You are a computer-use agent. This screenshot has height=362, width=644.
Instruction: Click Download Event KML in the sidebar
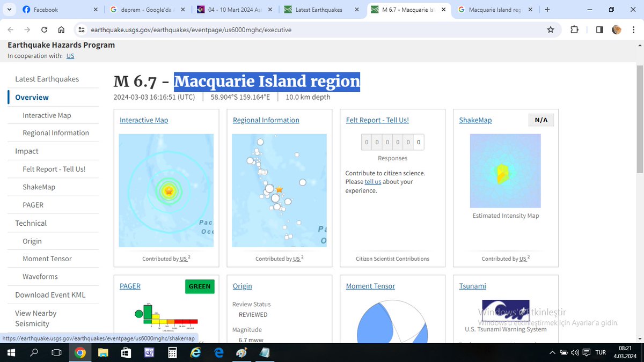coord(50,294)
